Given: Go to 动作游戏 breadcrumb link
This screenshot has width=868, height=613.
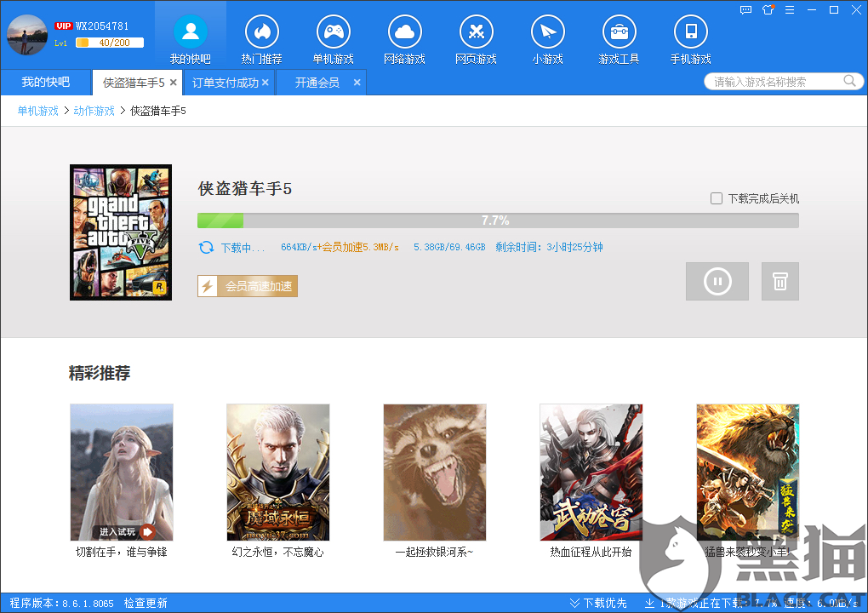Looking at the screenshot, I should [x=94, y=111].
